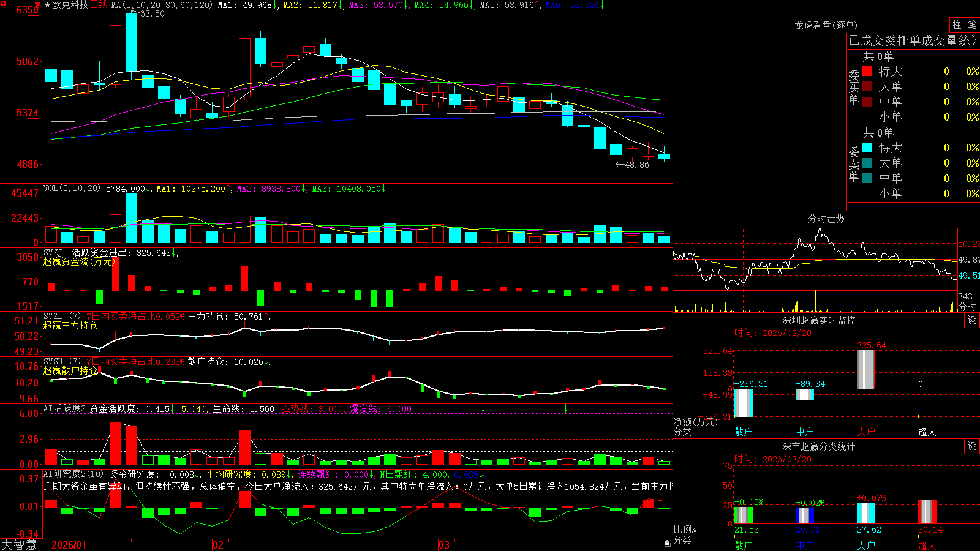Switch to the 笔 view tab
This screenshot has width=980, height=551.
(972, 24)
